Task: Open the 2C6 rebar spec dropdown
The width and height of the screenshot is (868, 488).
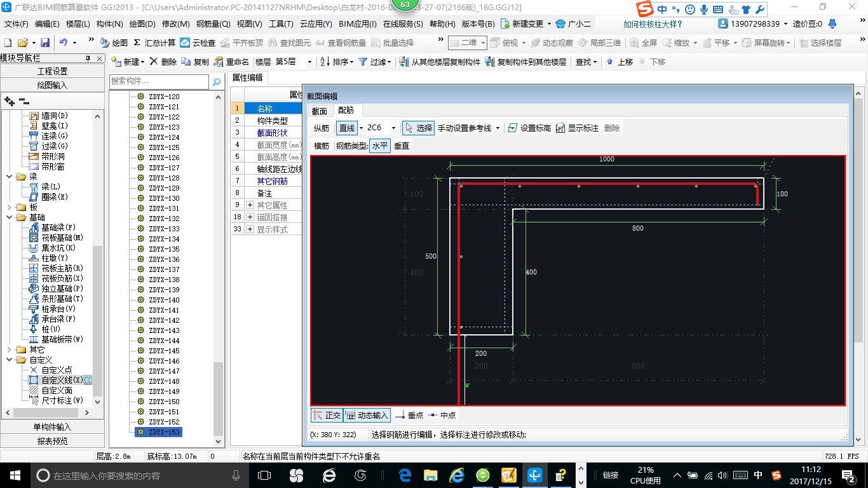Action: [x=393, y=128]
